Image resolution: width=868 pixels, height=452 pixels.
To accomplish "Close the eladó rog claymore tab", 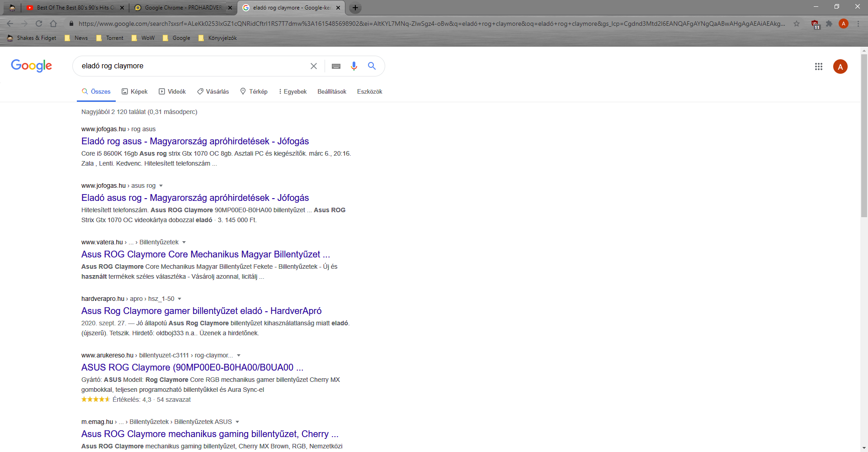I will pos(338,8).
